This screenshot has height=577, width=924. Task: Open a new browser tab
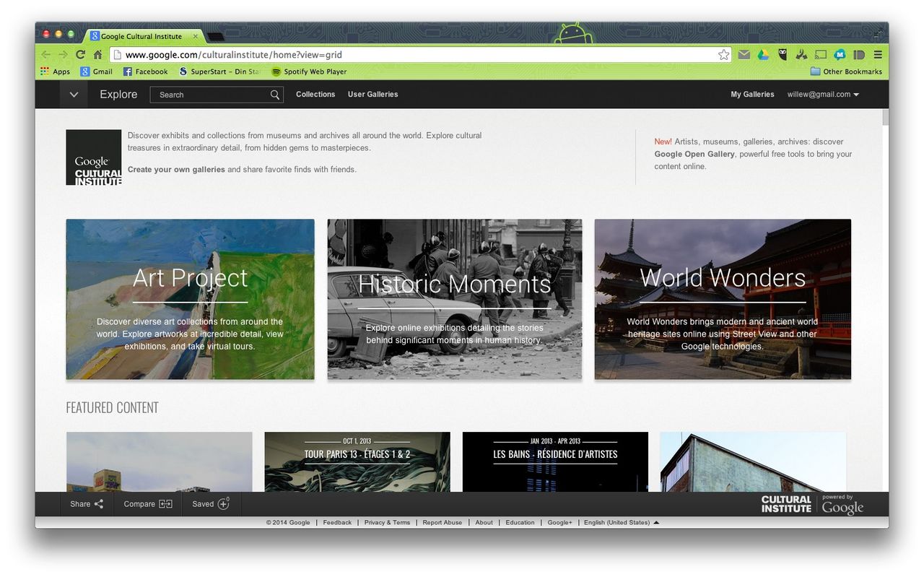pos(215,36)
